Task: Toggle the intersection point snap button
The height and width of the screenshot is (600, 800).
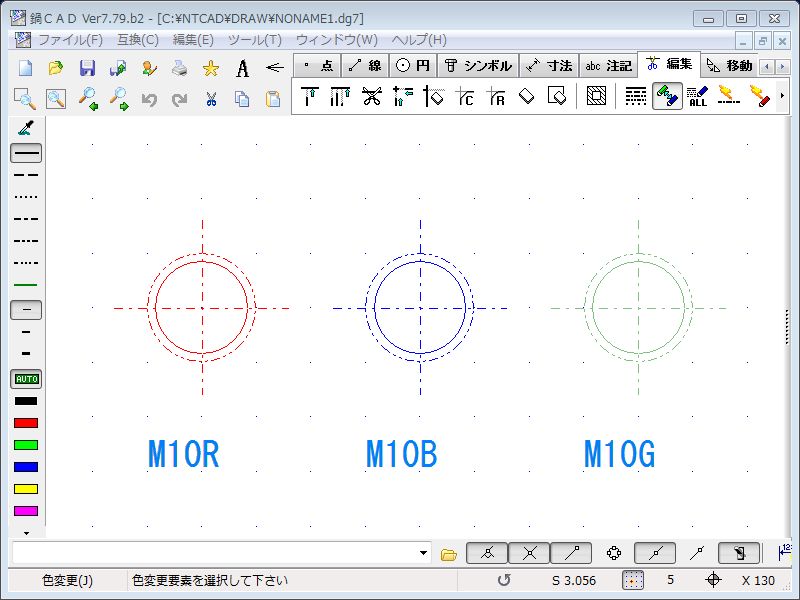Action: coord(529,553)
